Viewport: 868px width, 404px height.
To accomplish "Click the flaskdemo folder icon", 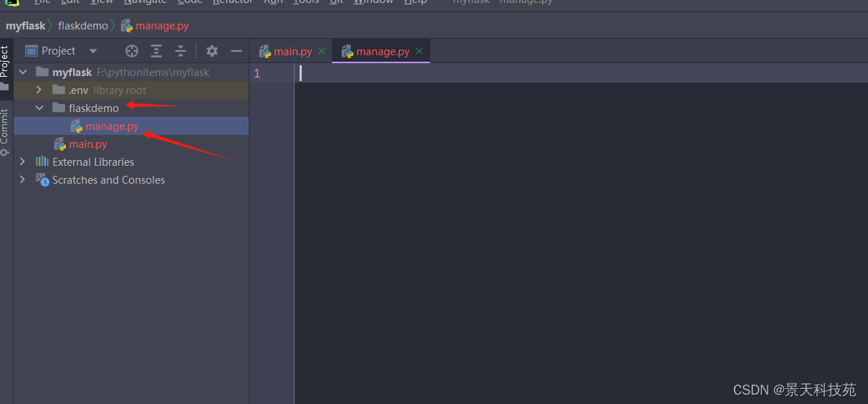I will 59,108.
